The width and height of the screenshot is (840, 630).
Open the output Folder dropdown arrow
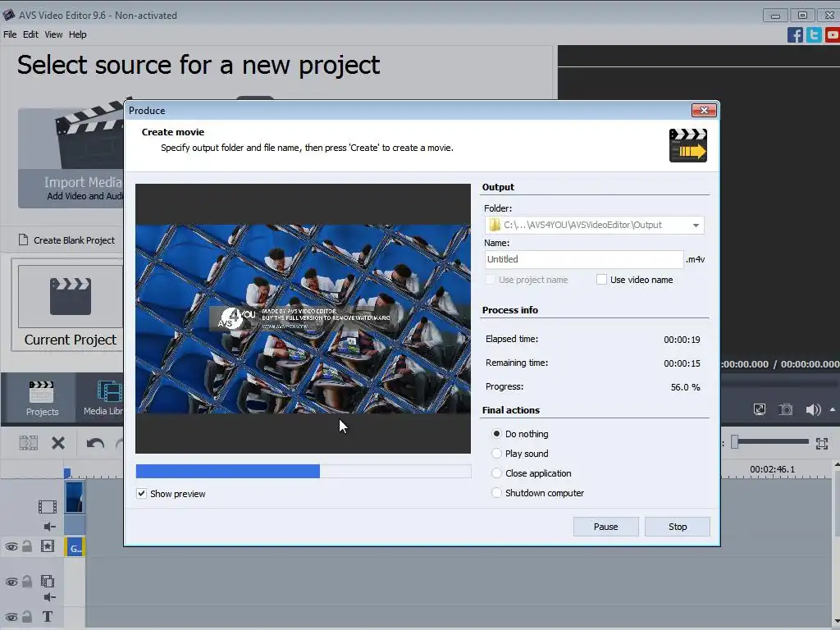(x=696, y=225)
